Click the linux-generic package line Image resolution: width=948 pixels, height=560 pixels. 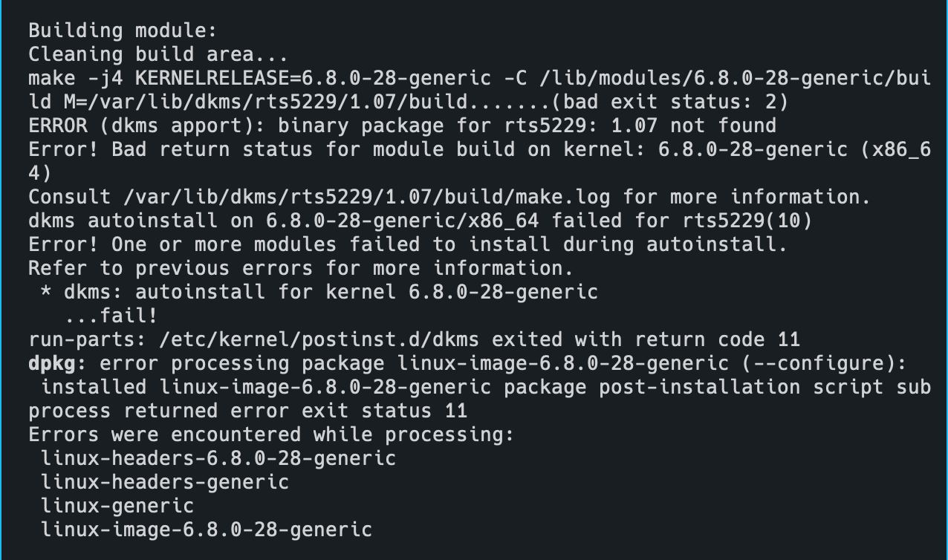117,506
